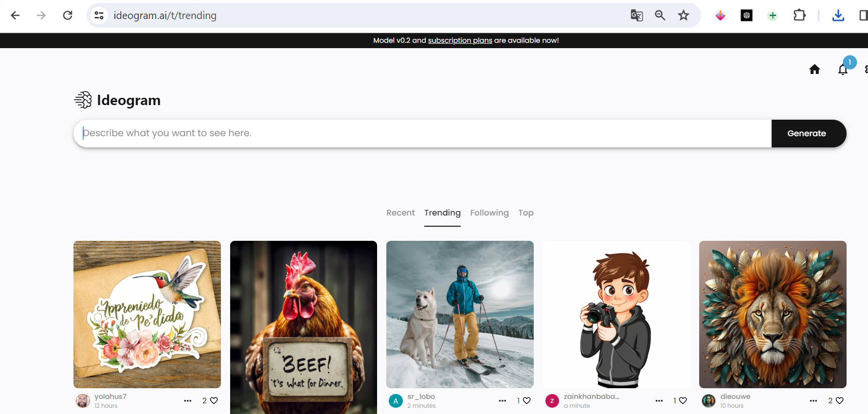Open the browser translate icon
Viewport: 868px width, 414px height.
[636, 16]
